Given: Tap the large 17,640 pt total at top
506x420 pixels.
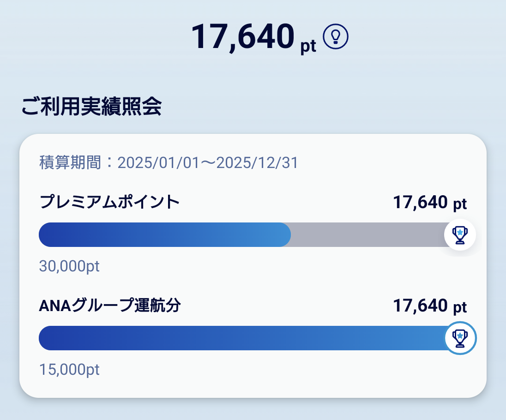Looking at the screenshot, I should coord(253,37).
